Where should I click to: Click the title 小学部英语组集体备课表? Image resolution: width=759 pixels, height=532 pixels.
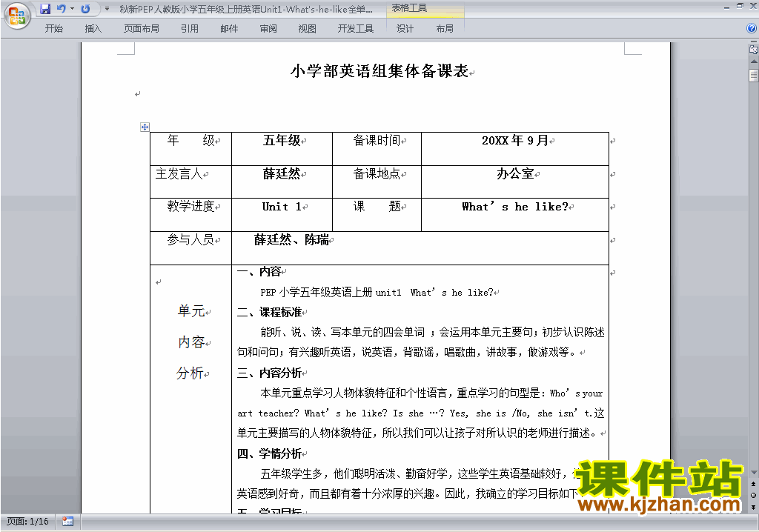(x=379, y=71)
